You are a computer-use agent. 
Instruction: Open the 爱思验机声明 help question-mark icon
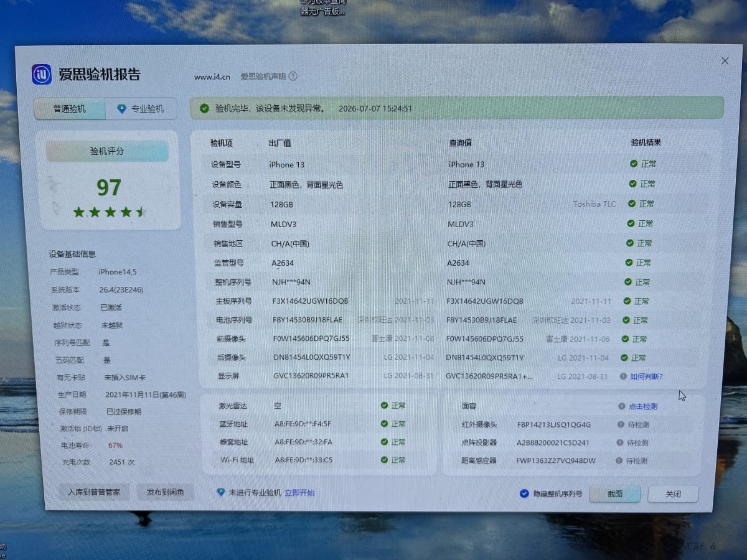click(293, 77)
